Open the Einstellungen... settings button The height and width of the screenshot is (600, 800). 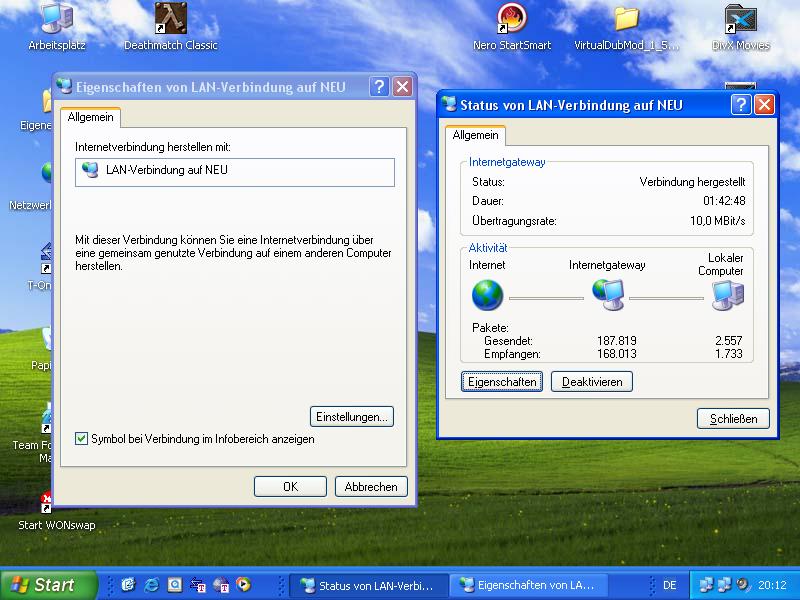[x=352, y=416]
